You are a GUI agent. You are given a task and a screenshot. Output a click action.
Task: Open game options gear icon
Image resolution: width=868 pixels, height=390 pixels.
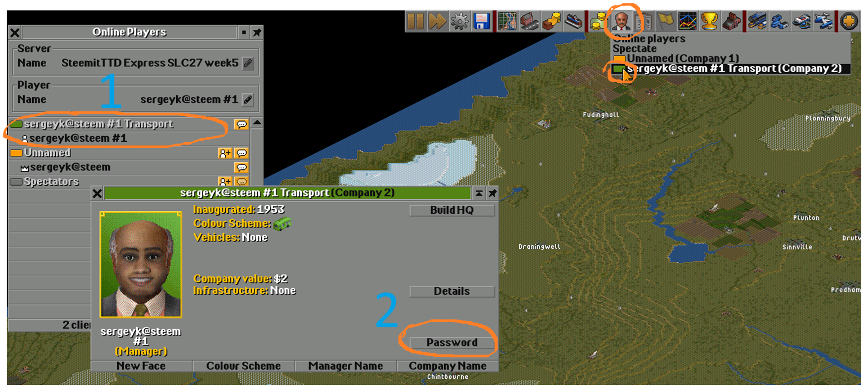click(459, 21)
